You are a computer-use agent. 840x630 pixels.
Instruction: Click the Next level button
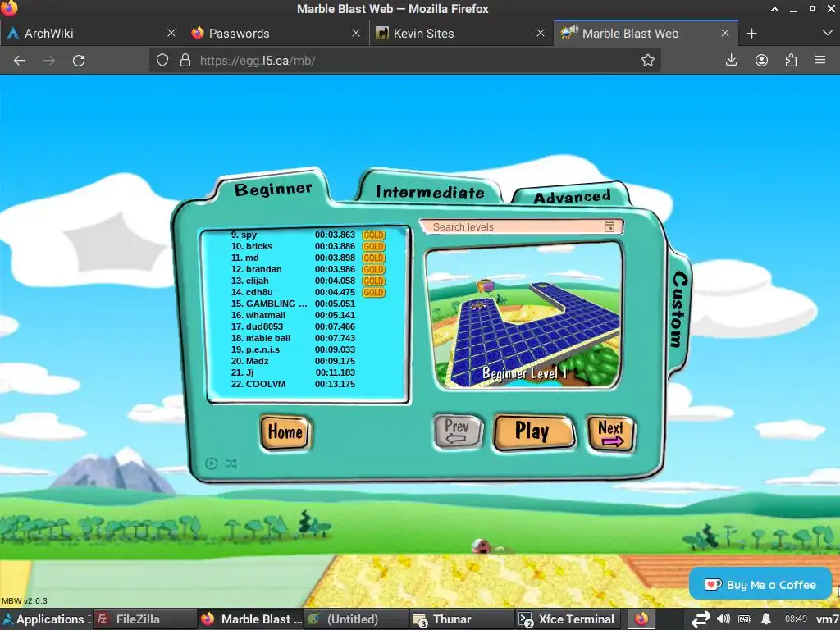click(611, 433)
